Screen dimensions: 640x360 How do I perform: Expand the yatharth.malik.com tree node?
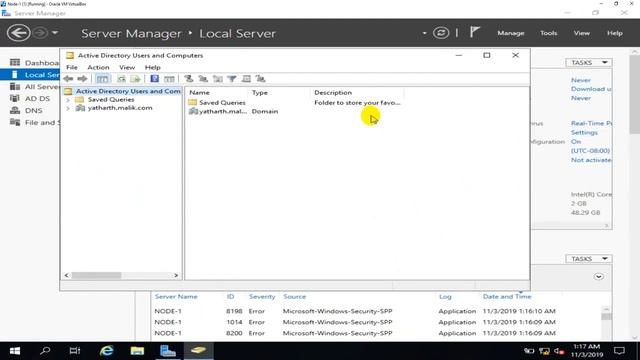68,108
